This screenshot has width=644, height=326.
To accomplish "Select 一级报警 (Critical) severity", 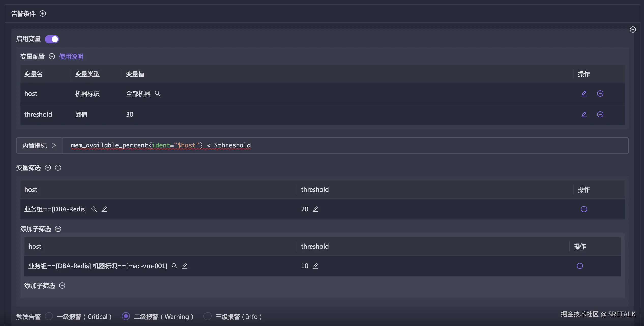I will [49, 316].
